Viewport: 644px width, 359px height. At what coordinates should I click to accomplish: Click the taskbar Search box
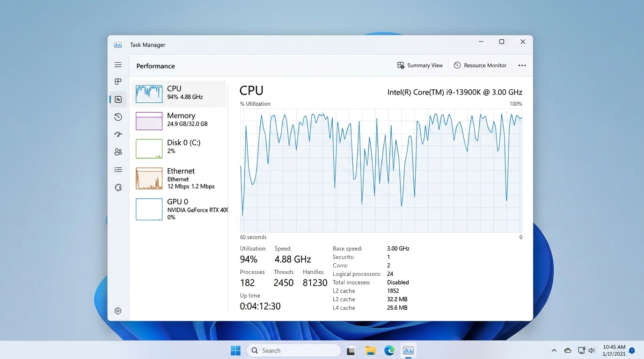click(x=293, y=351)
